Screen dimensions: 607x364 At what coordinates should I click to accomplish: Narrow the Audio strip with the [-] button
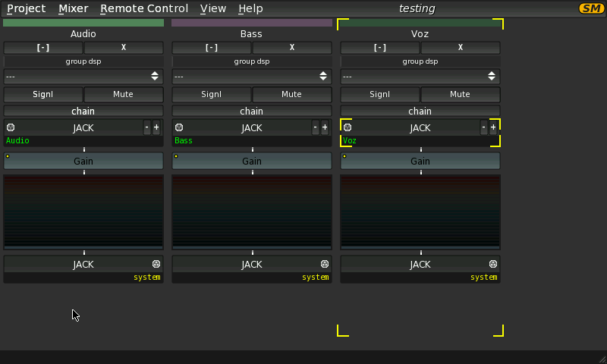[43, 48]
